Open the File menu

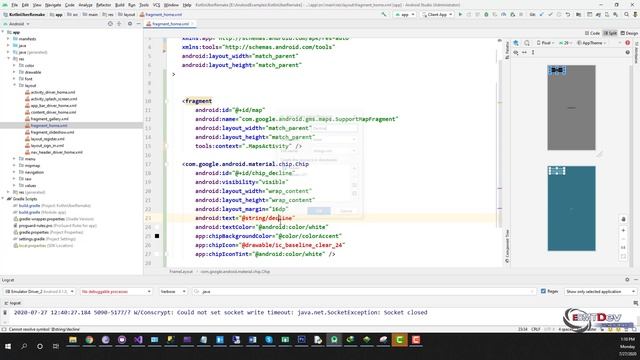14,5
